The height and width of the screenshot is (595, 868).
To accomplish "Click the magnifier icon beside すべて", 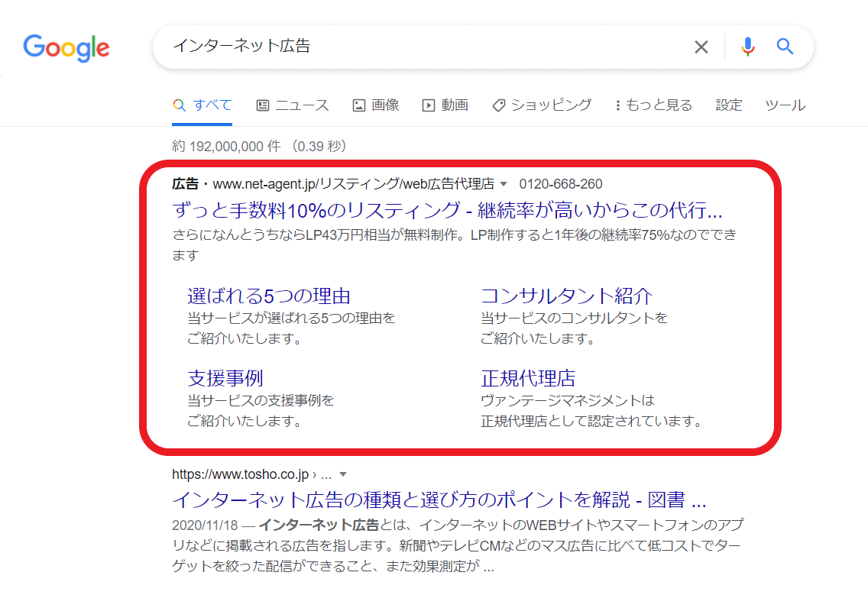I will pos(179,105).
